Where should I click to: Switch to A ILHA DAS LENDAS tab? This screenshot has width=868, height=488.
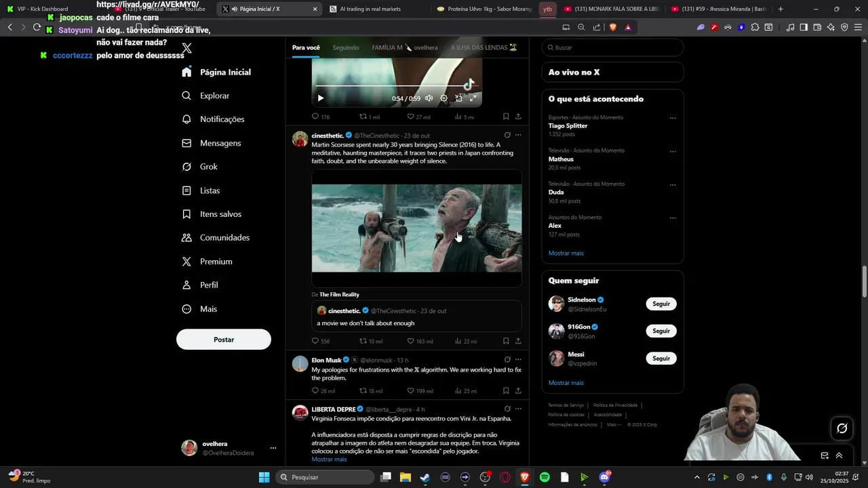pos(484,47)
